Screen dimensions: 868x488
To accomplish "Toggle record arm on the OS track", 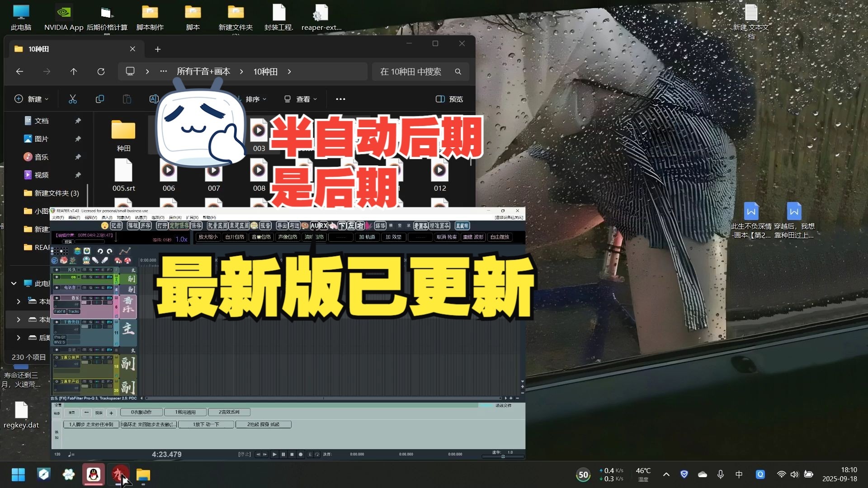I will click(57, 277).
